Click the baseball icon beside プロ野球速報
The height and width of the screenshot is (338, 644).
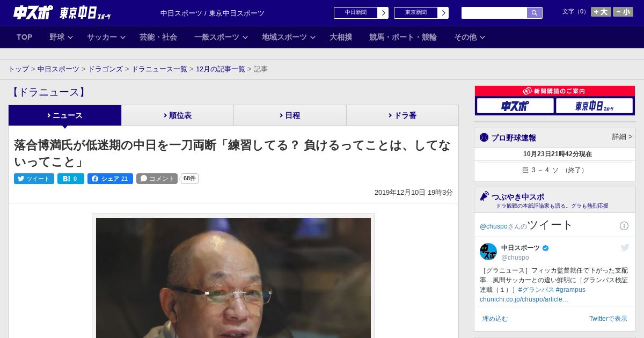[x=484, y=137]
